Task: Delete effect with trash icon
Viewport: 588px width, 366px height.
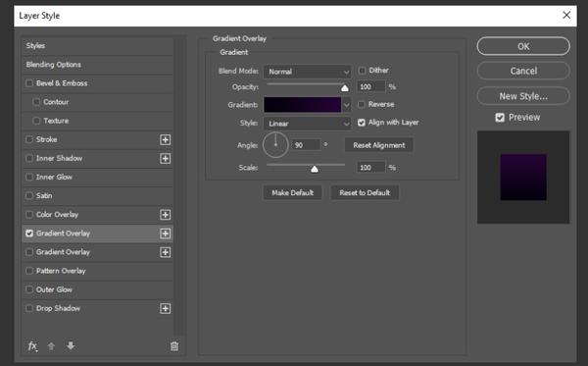Action: point(174,345)
